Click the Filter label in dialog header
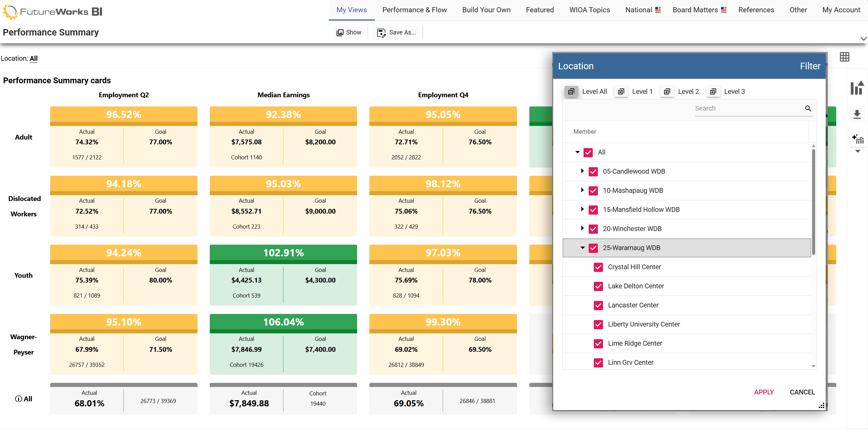Viewport: 868px width, 433px height. point(810,66)
